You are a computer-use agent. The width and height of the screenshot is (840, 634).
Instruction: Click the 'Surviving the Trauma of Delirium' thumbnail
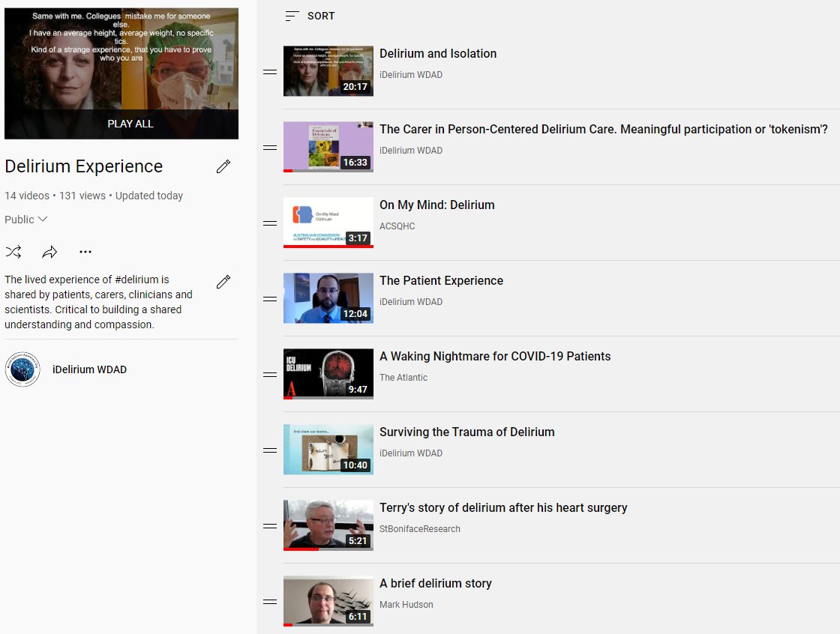click(328, 450)
